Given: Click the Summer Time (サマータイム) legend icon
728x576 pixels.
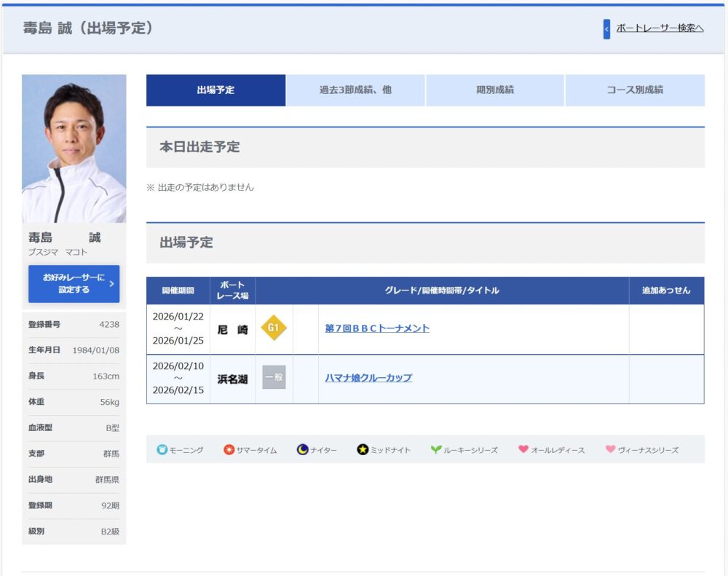Looking at the screenshot, I should [229, 450].
